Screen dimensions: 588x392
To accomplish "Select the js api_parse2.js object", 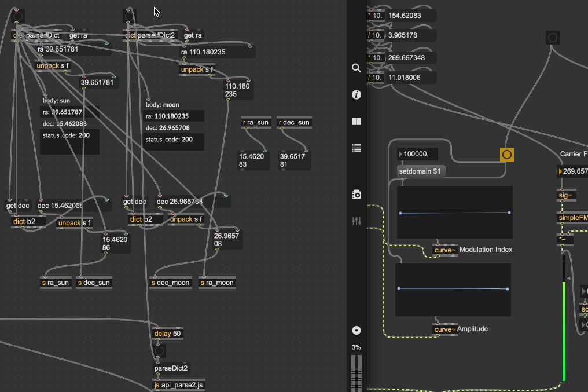I will tap(178, 385).
